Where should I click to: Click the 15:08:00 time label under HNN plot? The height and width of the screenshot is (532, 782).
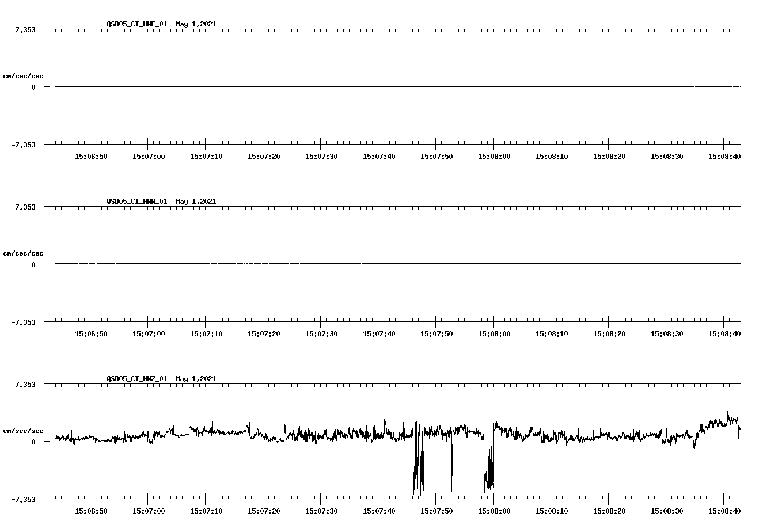494,332
